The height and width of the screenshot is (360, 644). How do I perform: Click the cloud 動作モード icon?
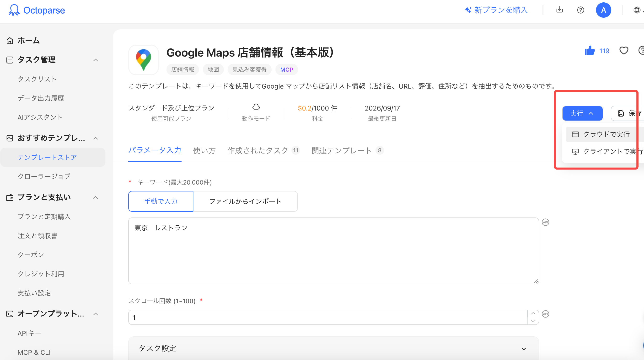coord(256,107)
